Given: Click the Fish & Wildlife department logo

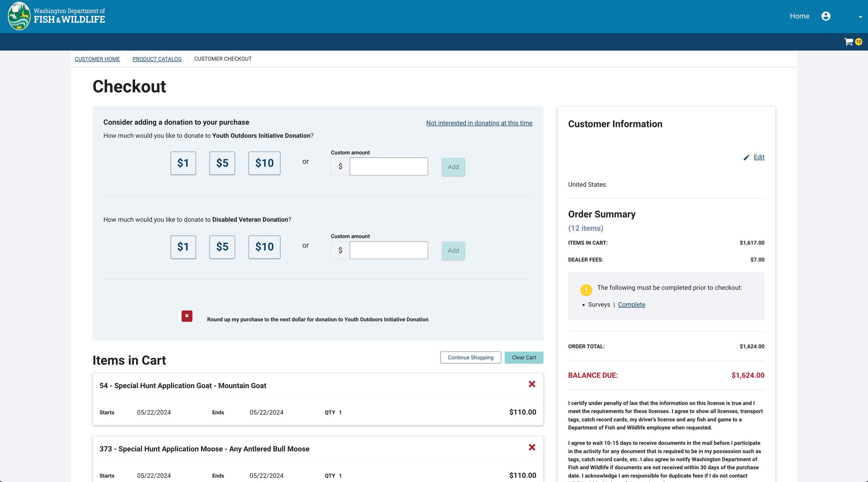Looking at the screenshot, I should click(20, 16).
